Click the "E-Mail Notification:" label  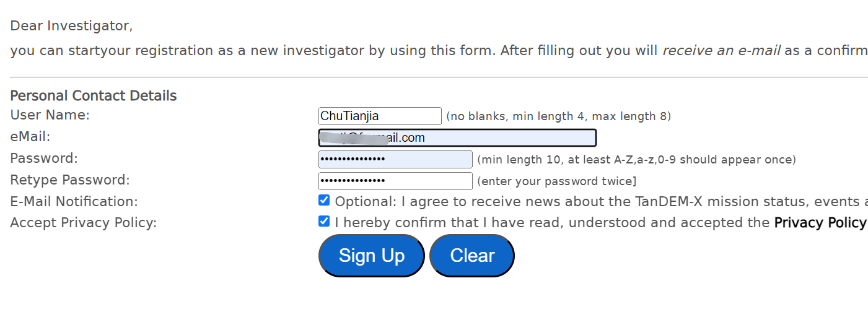pyautogui.click(x=74, y=202)
